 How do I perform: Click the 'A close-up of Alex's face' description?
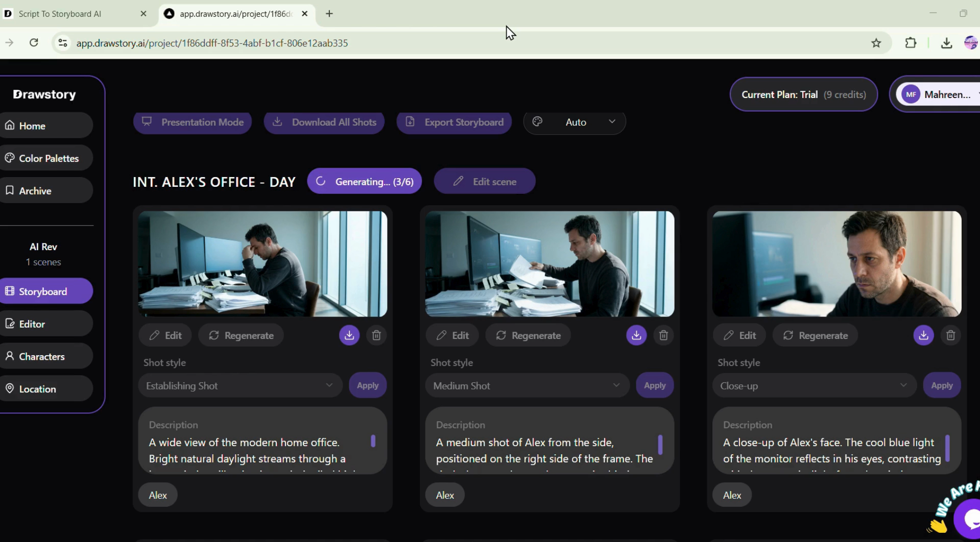(x=832, y=454)
